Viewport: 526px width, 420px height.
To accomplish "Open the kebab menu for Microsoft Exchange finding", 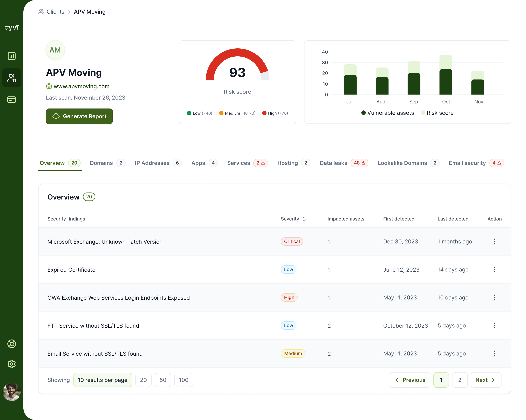I will coord(494,241).
